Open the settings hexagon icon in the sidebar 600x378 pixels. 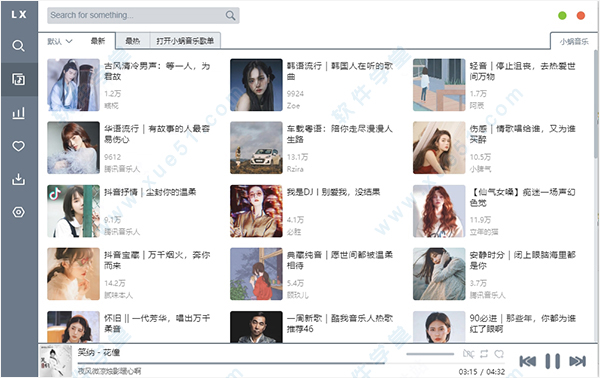(x=18, y=212)
